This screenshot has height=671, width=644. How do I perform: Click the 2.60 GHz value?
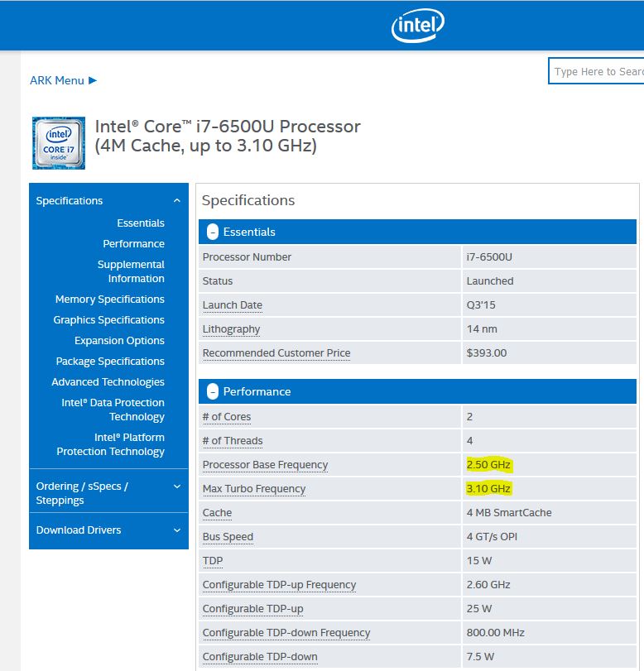[488, 585]
